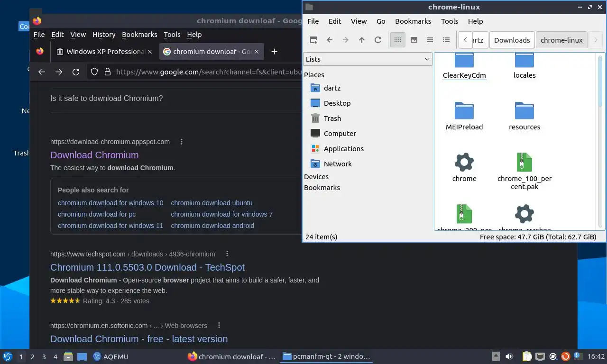Open the Go menu in file manager
The width and height of the screenshot is (607, 364).
pyautogui.click(x=381, y=21)
